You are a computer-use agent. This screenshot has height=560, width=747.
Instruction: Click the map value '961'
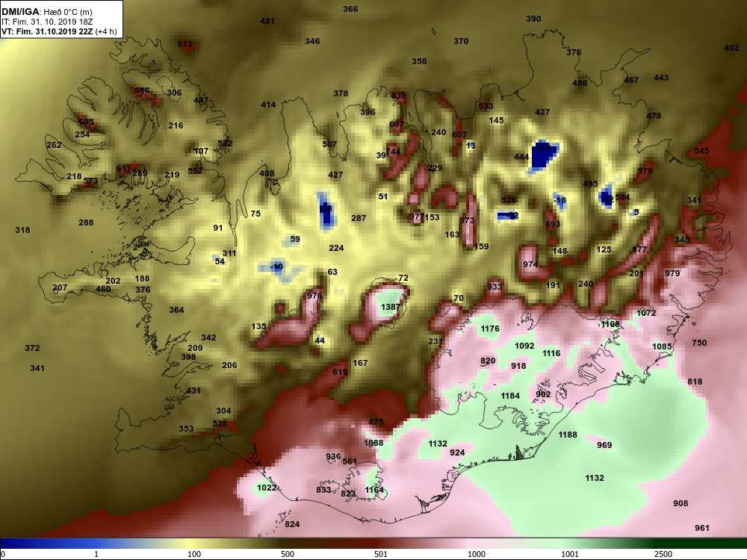[x=702, y=528]
